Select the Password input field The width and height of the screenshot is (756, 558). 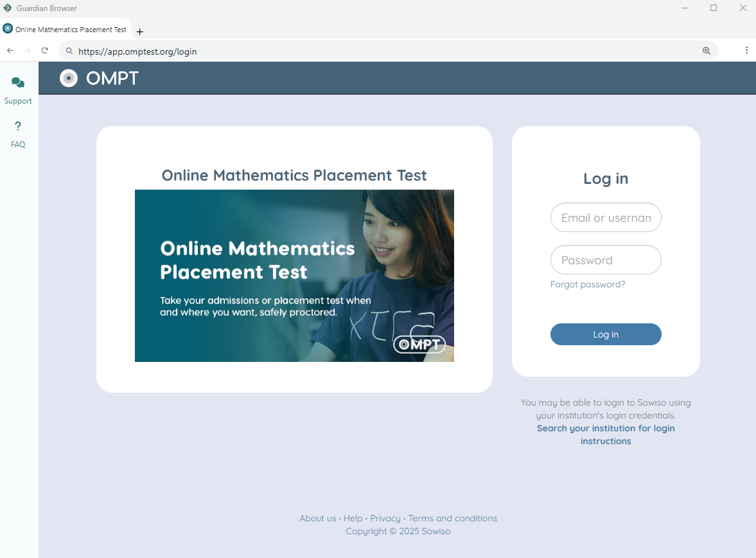(605, 260)
